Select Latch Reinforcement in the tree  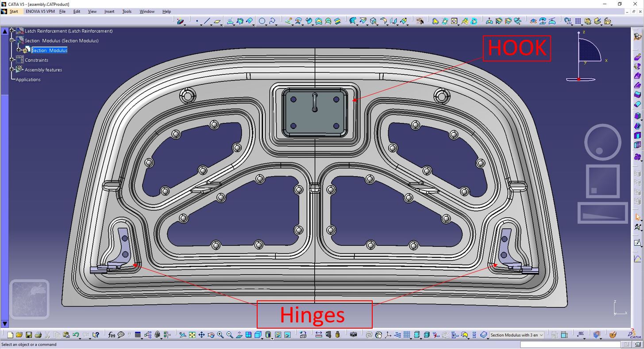69,31
